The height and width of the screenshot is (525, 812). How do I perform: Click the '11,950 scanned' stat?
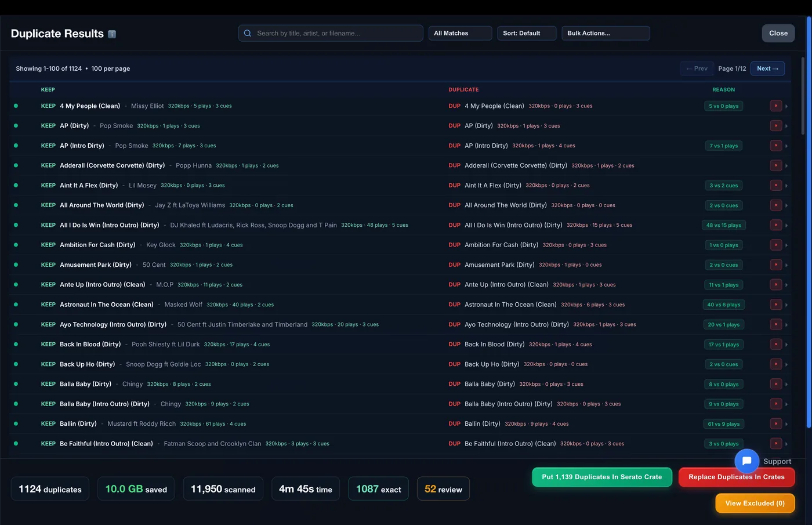point(223,489)
